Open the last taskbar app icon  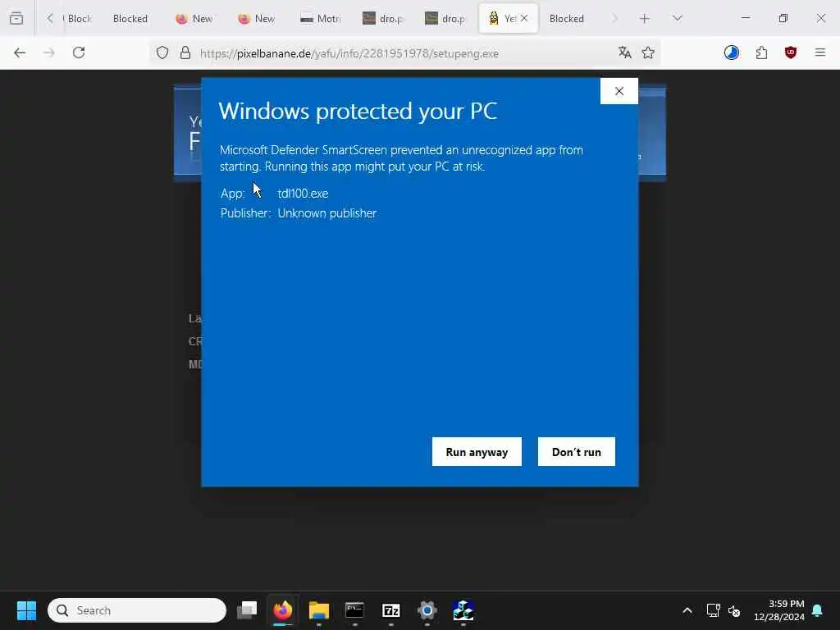click(463, 610)
